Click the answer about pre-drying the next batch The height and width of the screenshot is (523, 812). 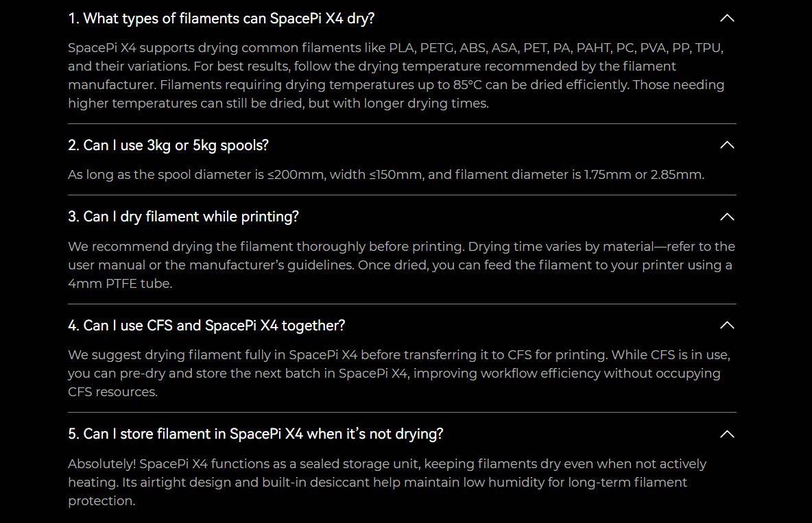[x=398, y=374]
